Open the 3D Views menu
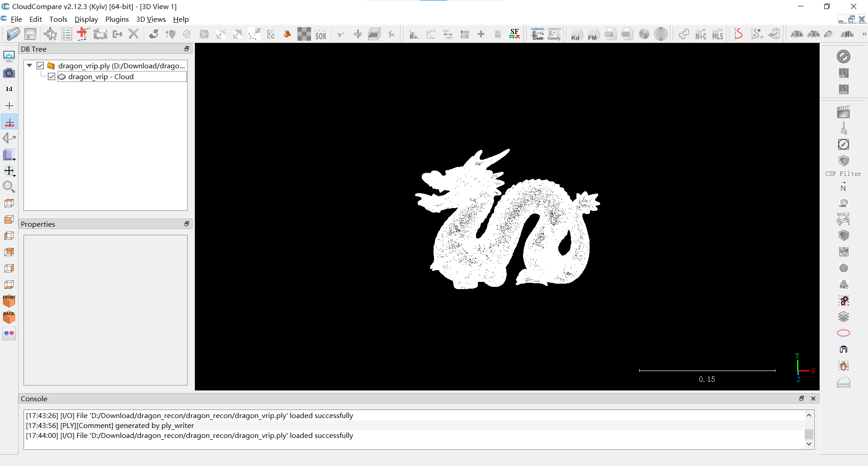This screenshot has width=868, height=466. tap(151, 19)
